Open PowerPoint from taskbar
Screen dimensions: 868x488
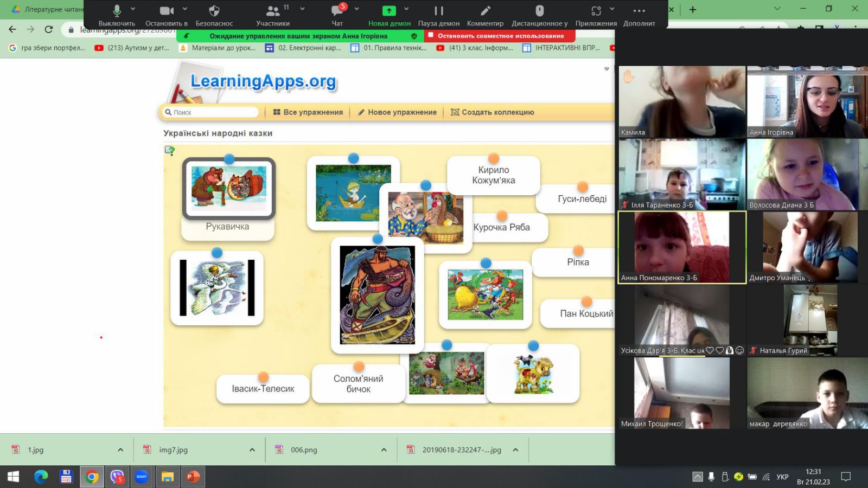(x=193, y=477)
